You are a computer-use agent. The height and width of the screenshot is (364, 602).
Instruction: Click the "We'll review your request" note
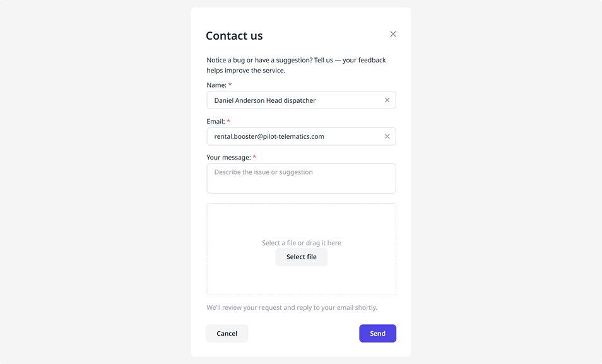pos(292,308)
